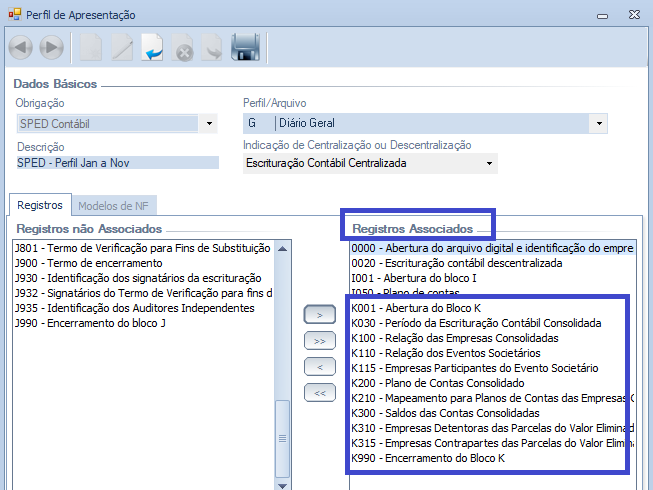Viewport: 653px width, 490px height.
Task: Select K030 - Período da Escrituração Contábil Consolidada
Action: tap(493, 323)
